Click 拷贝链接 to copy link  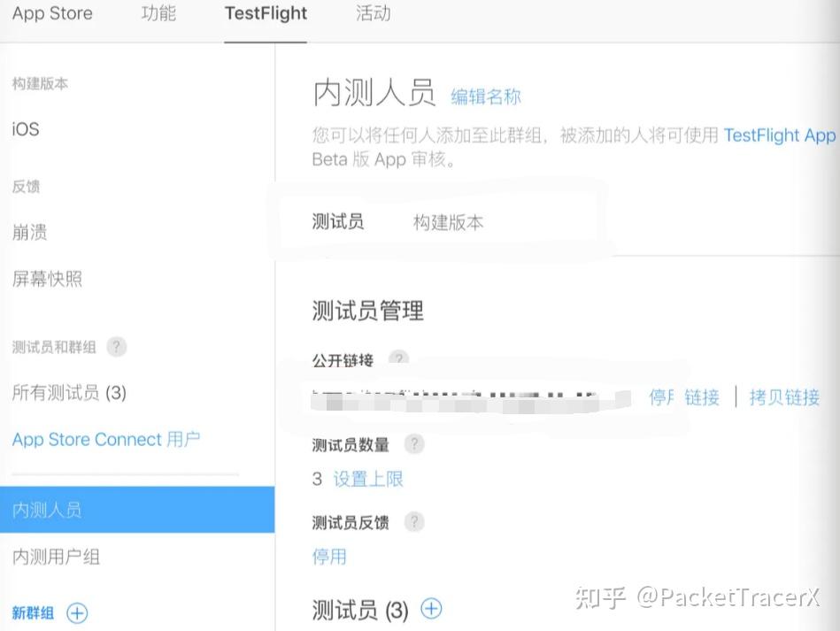tap(784, 397)
